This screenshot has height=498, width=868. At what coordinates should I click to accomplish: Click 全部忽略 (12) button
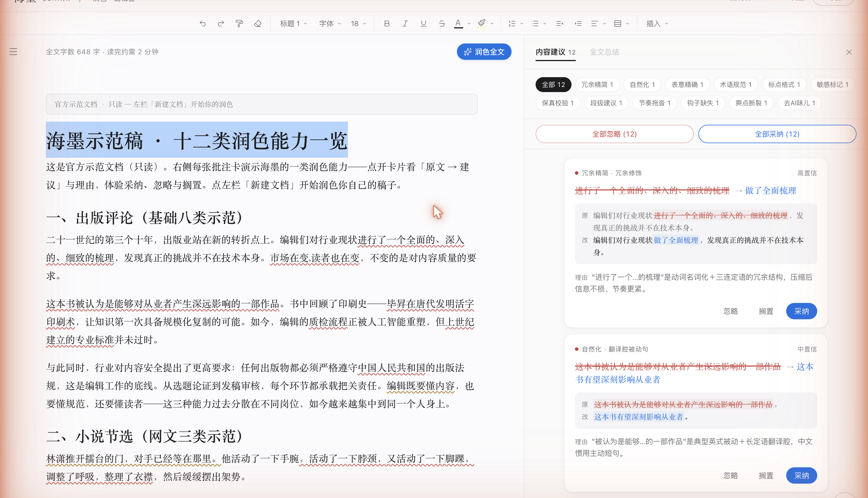coord(615,134)
